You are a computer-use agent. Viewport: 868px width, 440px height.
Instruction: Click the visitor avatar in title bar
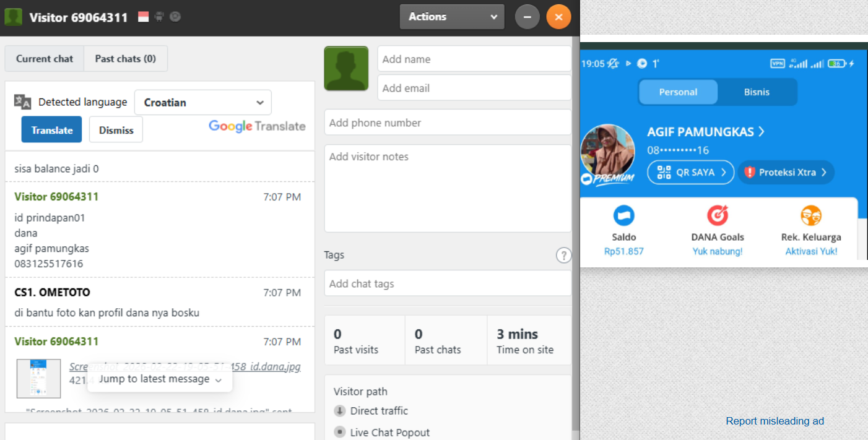[14, 17]
